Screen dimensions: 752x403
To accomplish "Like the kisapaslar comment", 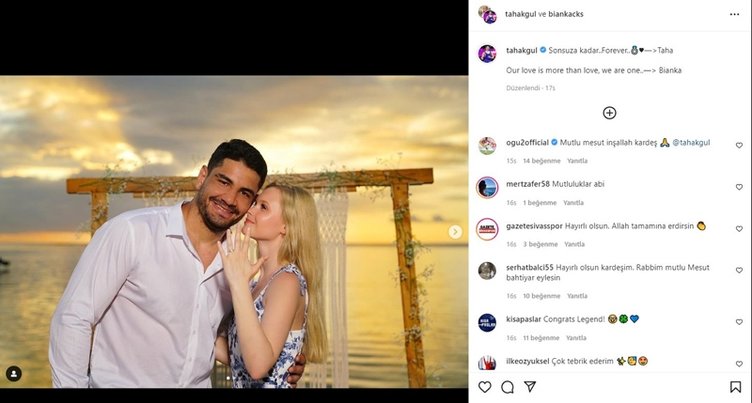I will point(739,322).
